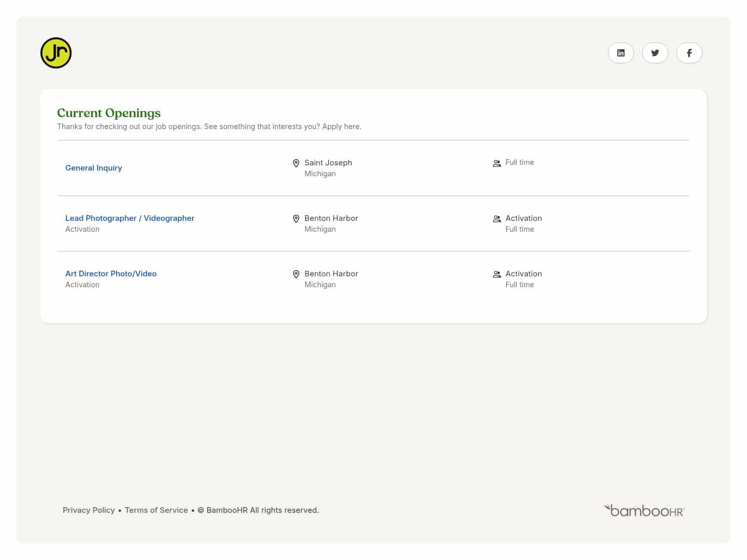Image resolution: width=747 pixels, height=560 pixels.
Task: Open the Twitter social link
Action: [655, 53]
